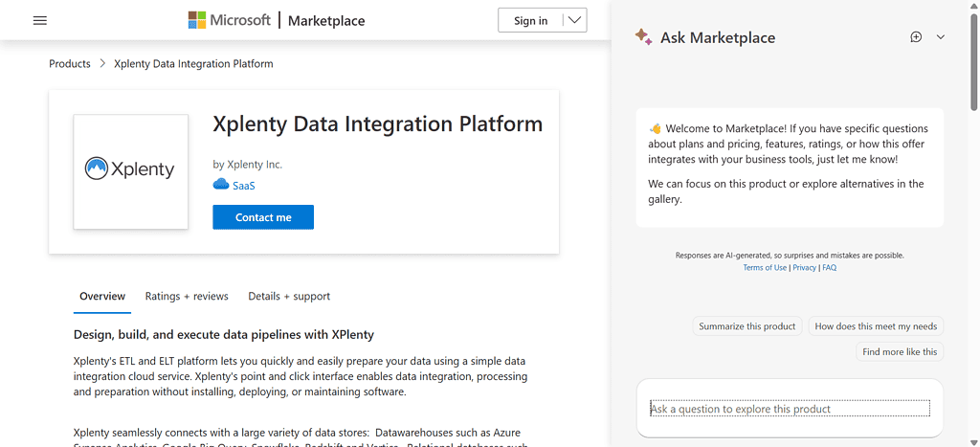Click the Ask Marketplace panel title
Image resolution: width=980 pixels, height=447 pixels.
click(x=718, y=37)
